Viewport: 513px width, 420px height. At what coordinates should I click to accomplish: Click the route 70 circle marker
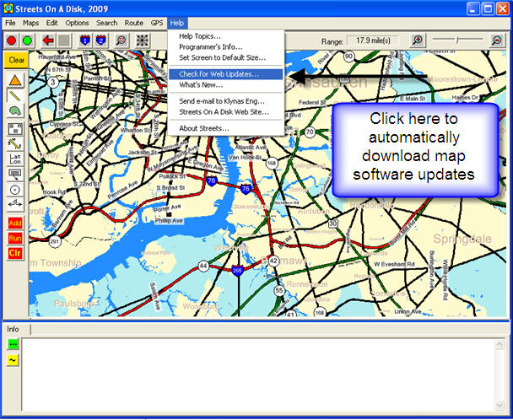tap(309, 132)
